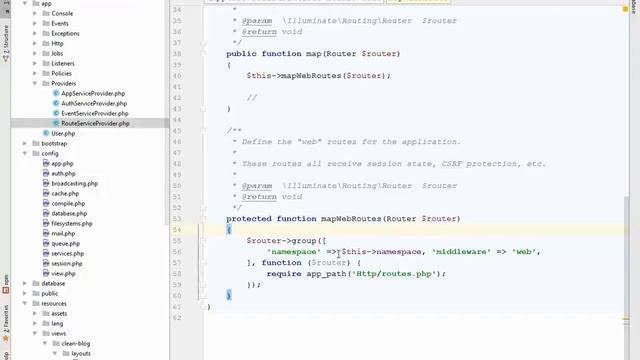Expand the Listeners folder
640x360 pixels.
pyautogui.click(x=35, y=63)
